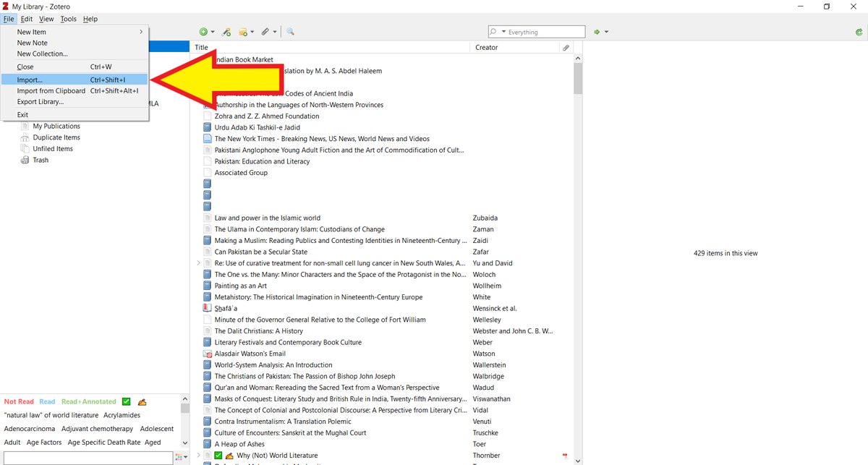Choose Exit from the File menu

click(x=75, y=114)
